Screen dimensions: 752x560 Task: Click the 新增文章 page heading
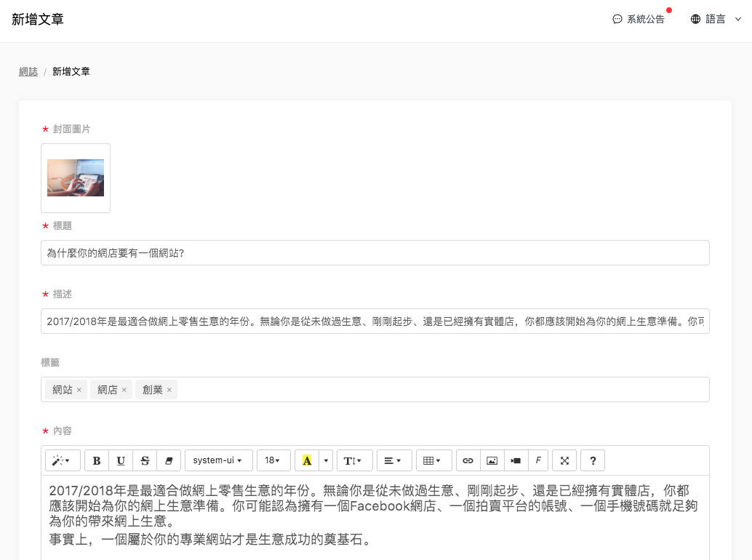tap(37, 19)
